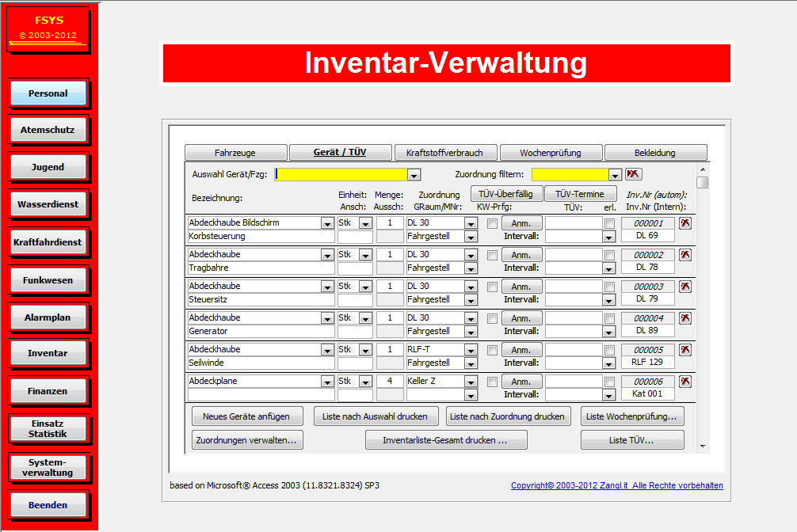The height and width of the screenshot is (532, 797).
Task: Click the scrollbar up arrow of the list
Action: pyautogui.click(x=703, y=169)
